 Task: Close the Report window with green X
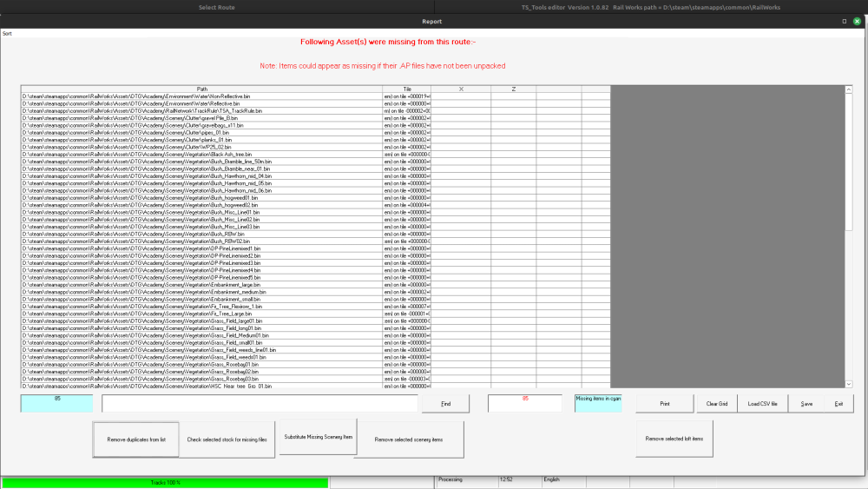click(x=857, y=21)
